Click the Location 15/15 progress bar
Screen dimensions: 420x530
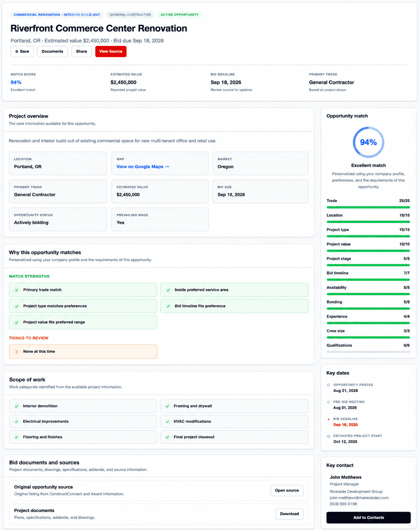tap(368, 222)
